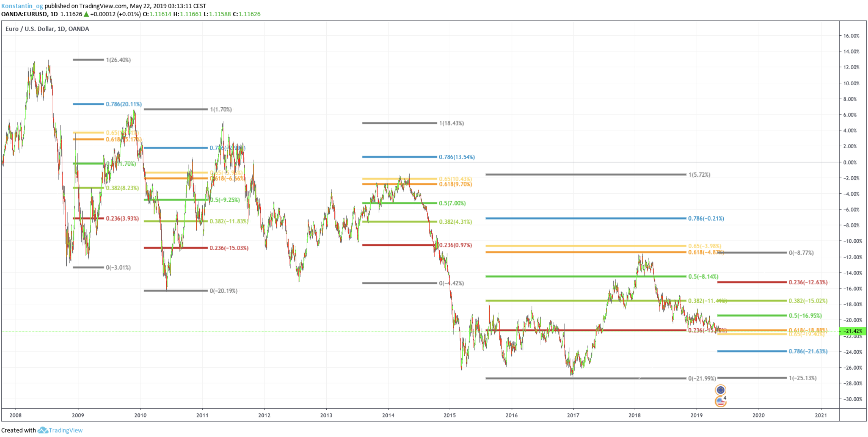868x437 pixels.
Task: Click the Fib label 0.236(3.93%)
Action: 122,218
